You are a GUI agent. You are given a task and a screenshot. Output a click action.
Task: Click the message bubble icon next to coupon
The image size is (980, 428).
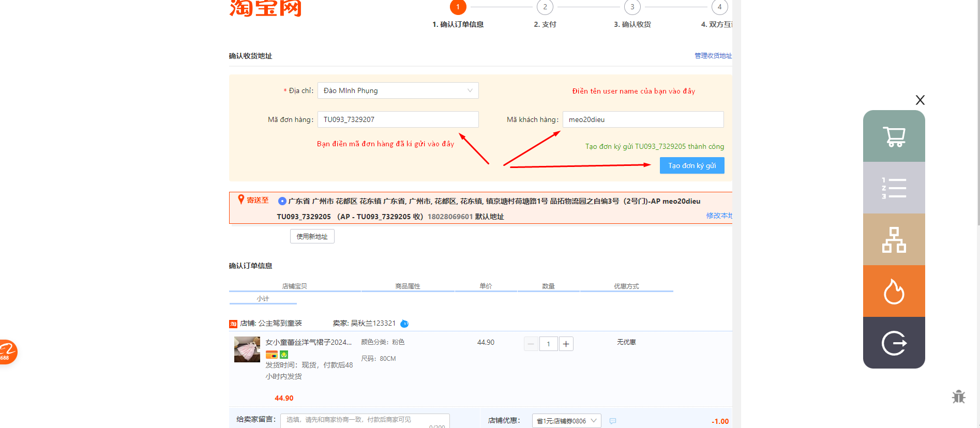pos(613,421)
